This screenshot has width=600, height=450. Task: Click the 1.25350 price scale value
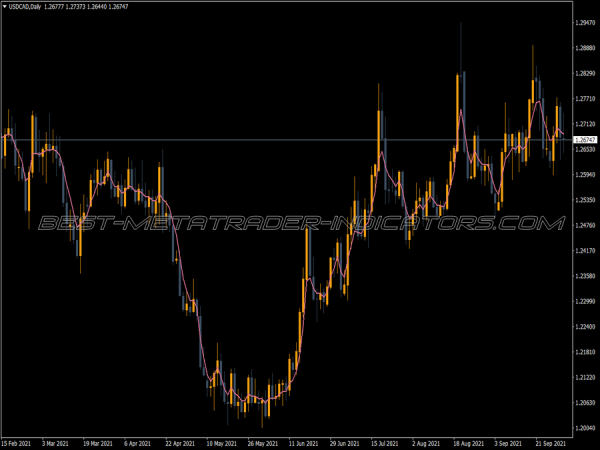(x=585, y=200)
